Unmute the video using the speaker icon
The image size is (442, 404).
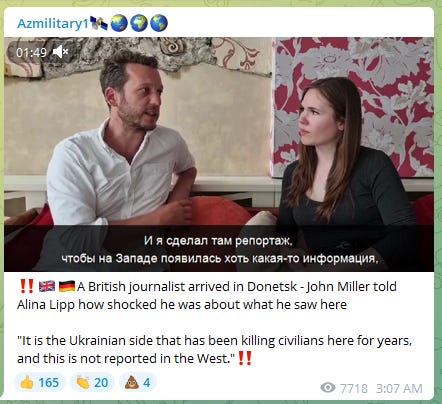(60, 52)
